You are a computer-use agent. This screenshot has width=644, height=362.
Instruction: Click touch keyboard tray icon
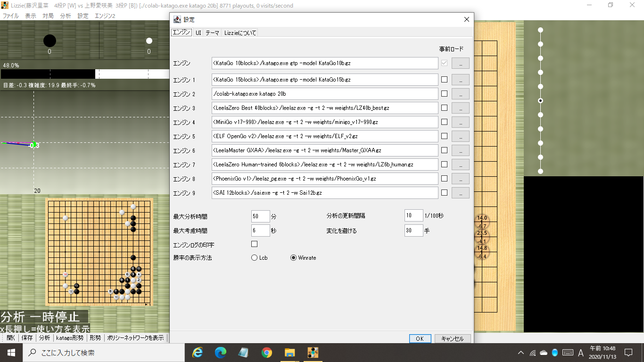(568, 352)
